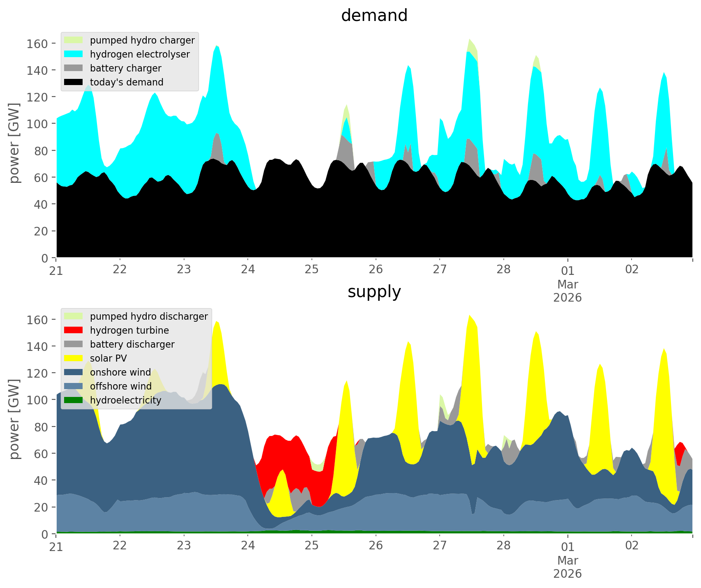The image size is (701, 588).
Task: Click the onshore wind legend swatch
Action: point(74,372)
